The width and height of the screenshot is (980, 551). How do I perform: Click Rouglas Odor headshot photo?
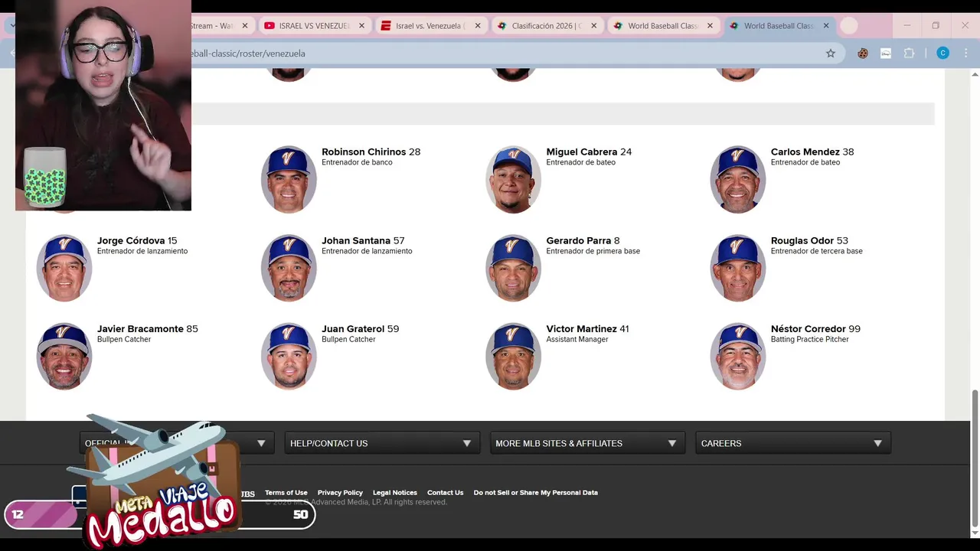(738, 268)
